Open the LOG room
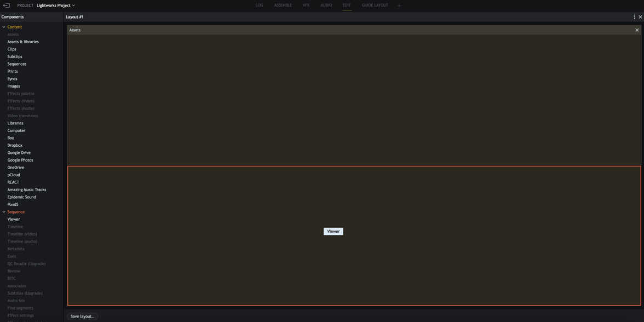Image resolution: width=644 pixels, height=322 pixels. [259, 5]
